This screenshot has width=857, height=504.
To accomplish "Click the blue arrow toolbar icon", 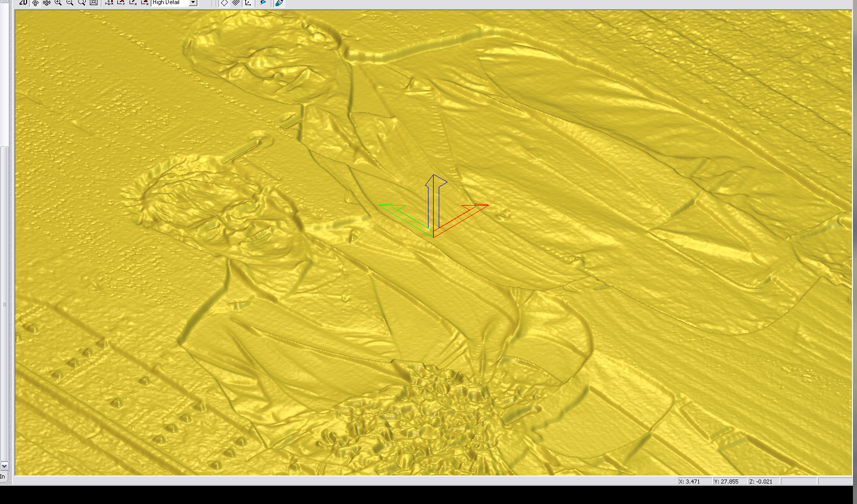I will pos(263,3).
